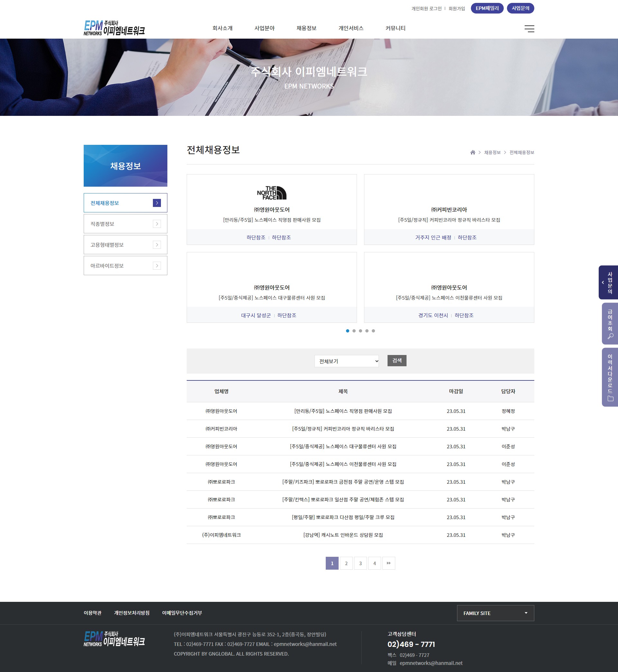
Task: Click the North Face logo
Action: click(272, 193)
